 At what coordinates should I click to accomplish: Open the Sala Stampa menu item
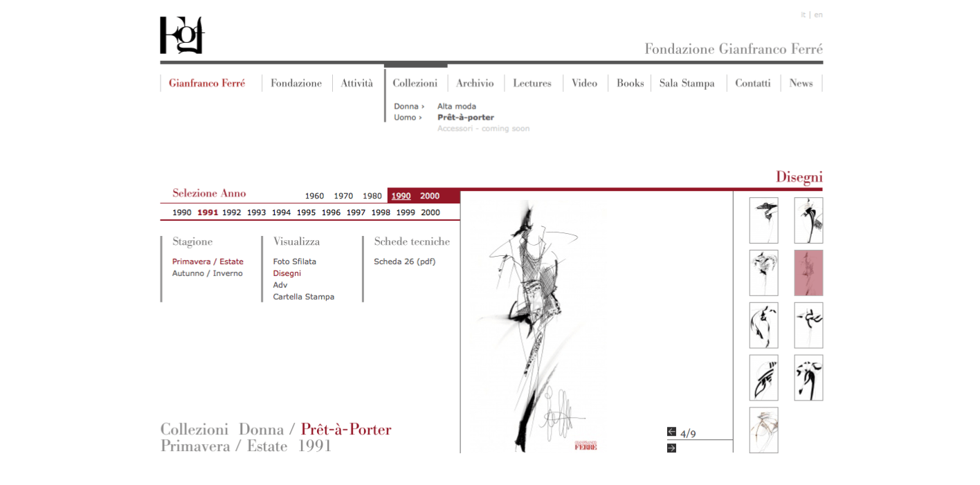pos(687,83)
